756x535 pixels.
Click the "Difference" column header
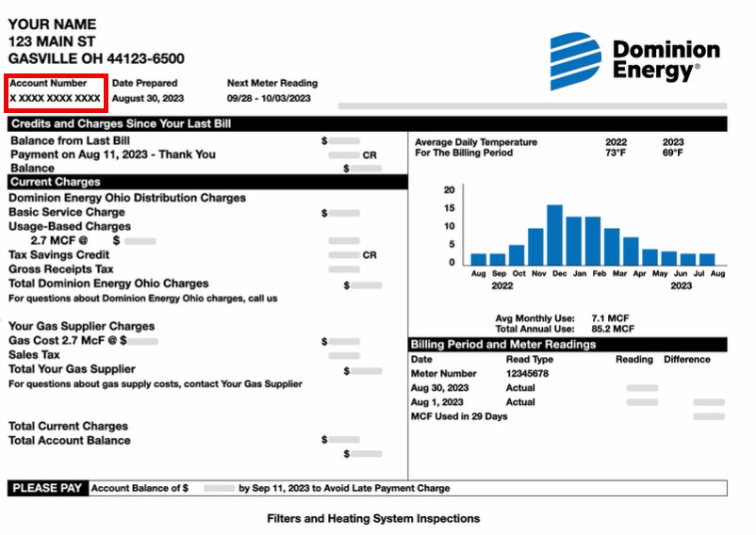coord(687,359)
